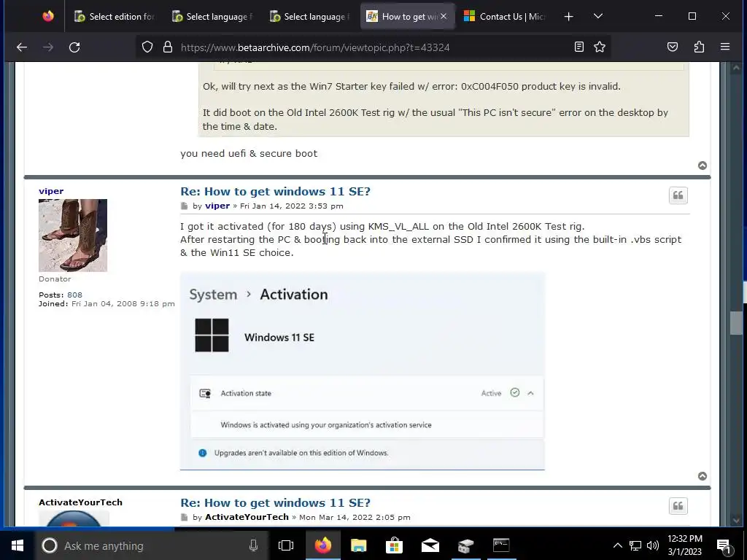Open a new tab with the plus button
The height and width of the screenshot is (560, 747).
(568, 17)
